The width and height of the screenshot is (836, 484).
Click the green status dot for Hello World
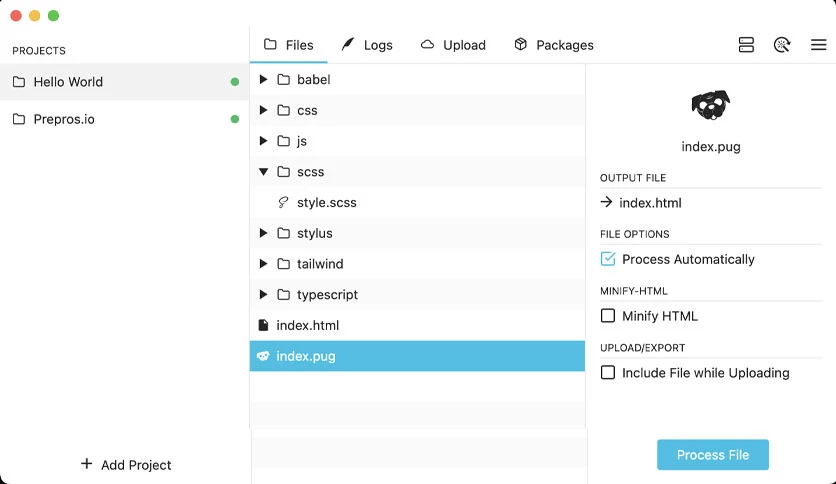(x=235, y=82)
